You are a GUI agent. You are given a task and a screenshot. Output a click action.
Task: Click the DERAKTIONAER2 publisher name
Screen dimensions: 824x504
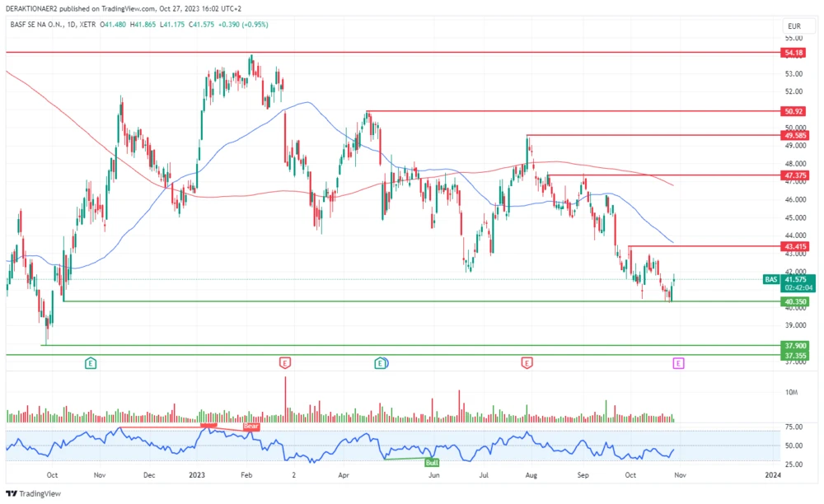point(31,7)
